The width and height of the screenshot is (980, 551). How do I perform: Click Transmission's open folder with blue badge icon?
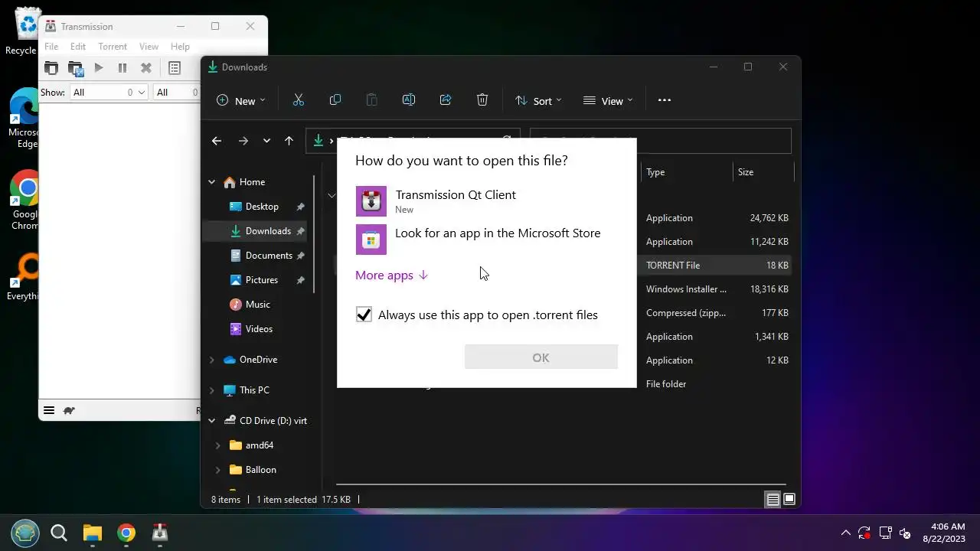[x=75, y=68]
